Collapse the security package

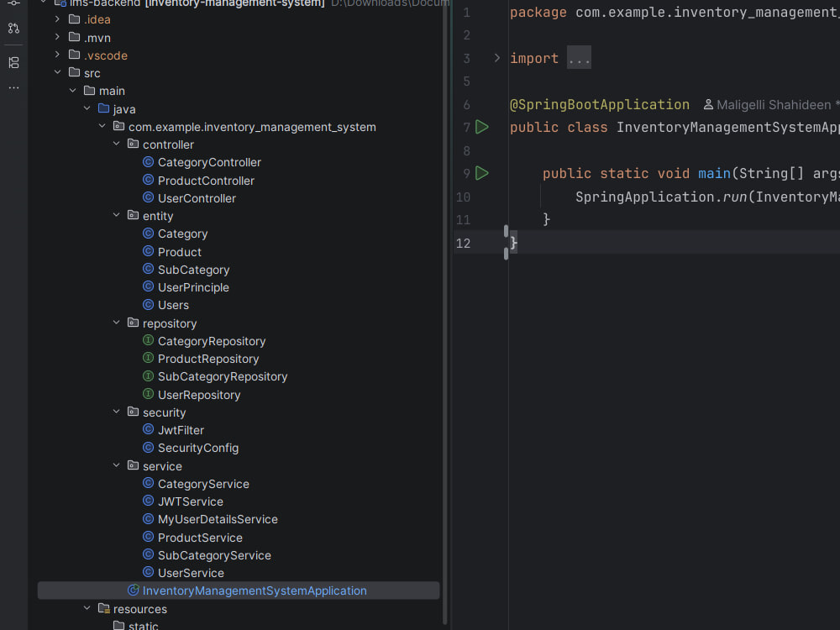[x=116, y=412]
